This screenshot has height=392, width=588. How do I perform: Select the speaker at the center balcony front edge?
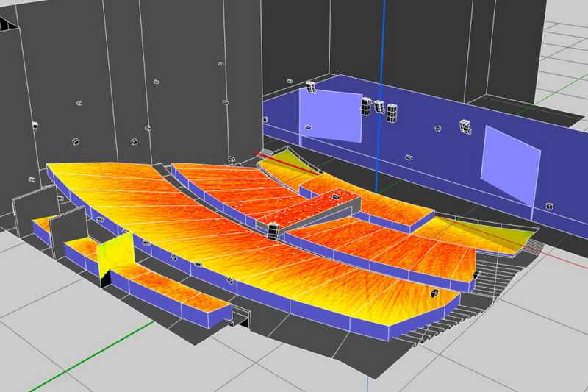point(273,231)
